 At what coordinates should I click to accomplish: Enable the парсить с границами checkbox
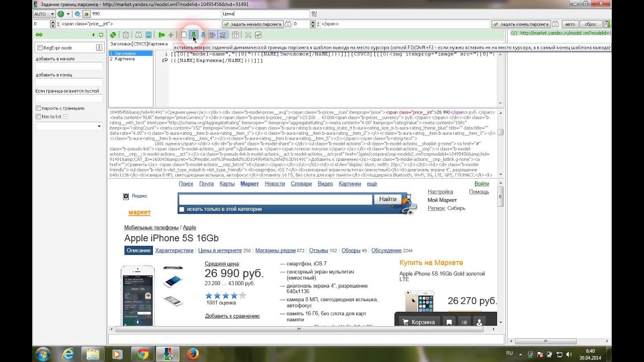39,108
